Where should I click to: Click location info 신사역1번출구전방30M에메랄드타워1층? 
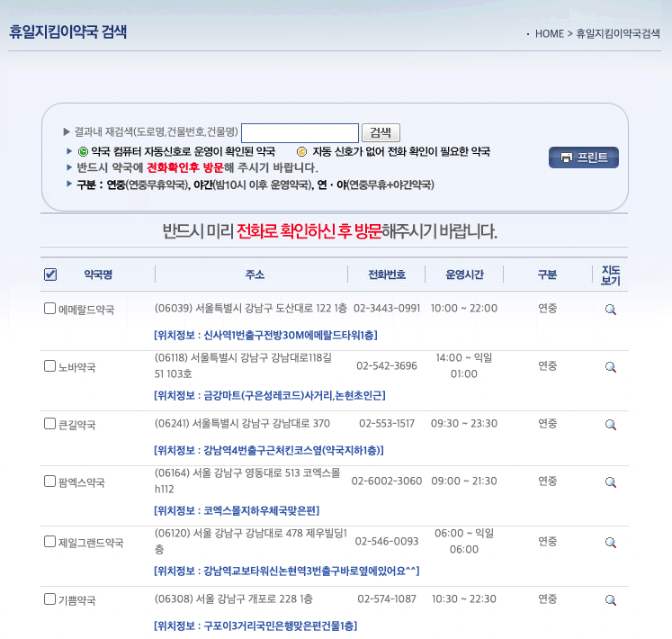click(265, 335)
